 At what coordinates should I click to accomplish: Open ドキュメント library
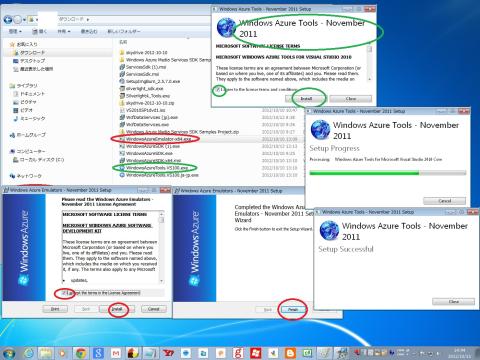(29, 94)
